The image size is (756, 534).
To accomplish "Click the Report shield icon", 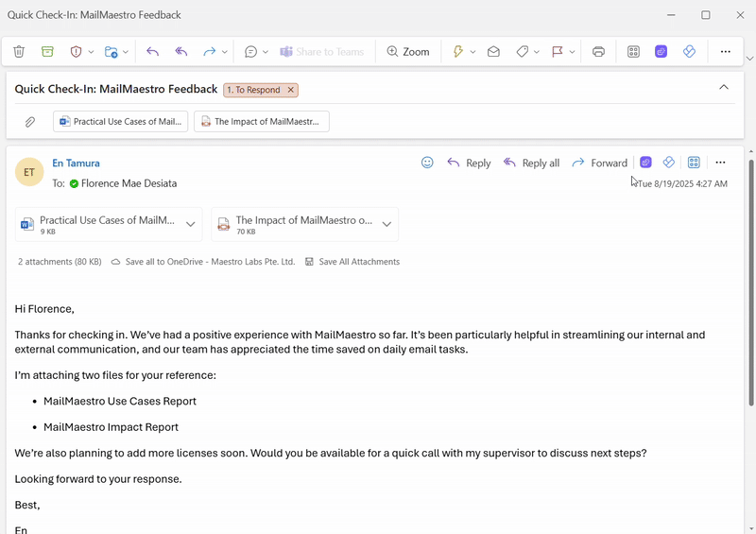I will click(76, 52).
